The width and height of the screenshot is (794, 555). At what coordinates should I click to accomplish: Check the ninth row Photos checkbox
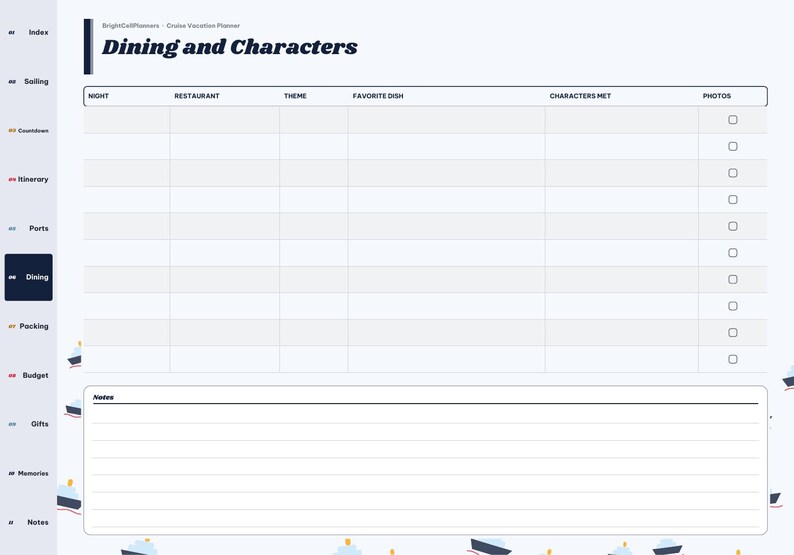(x=733, y=333)
